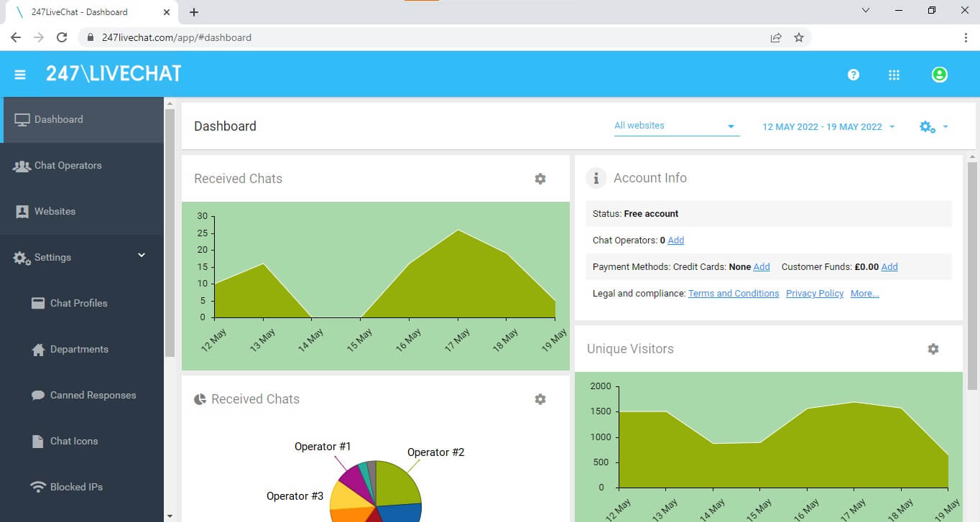Viewport: 980px width, 522px height.
Task: Click the pie chart icon beside Received Chats
Action: (x=200, y=399)
